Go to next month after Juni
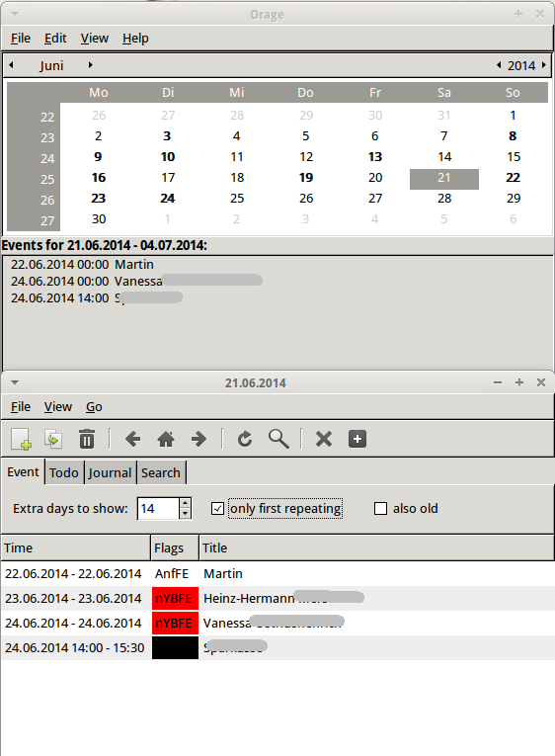The image size is (555, 756). pyautogui.click(x=90, y=65)
